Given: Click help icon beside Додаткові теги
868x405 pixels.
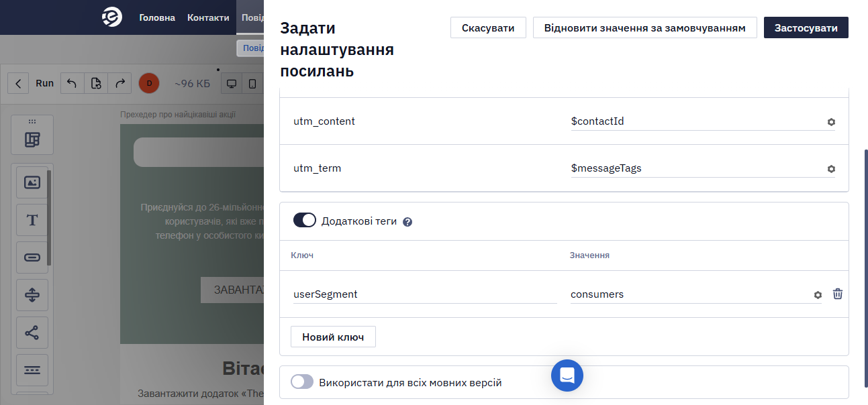Looking at the screenshot, I should coord(407,222).
